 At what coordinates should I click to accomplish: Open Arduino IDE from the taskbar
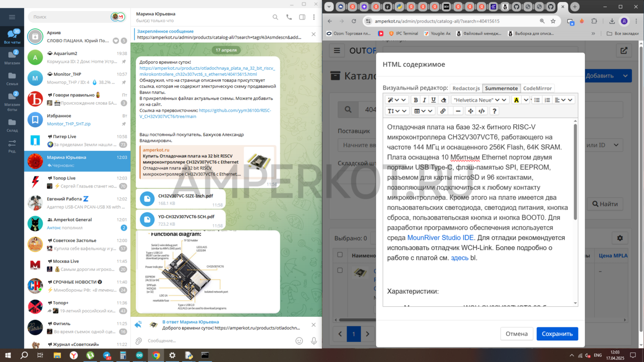click(x=140, y=355)
